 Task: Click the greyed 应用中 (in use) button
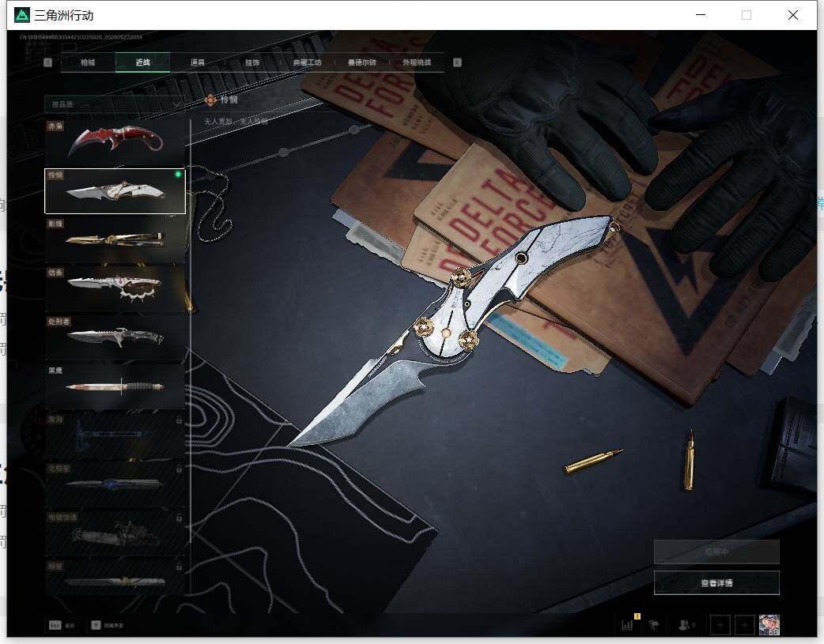point(716,552)
